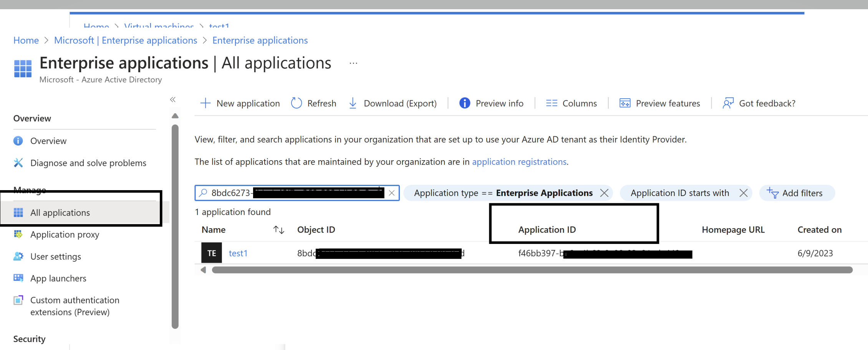
Task: Click the Columns icon
Action: pos(552,103)
